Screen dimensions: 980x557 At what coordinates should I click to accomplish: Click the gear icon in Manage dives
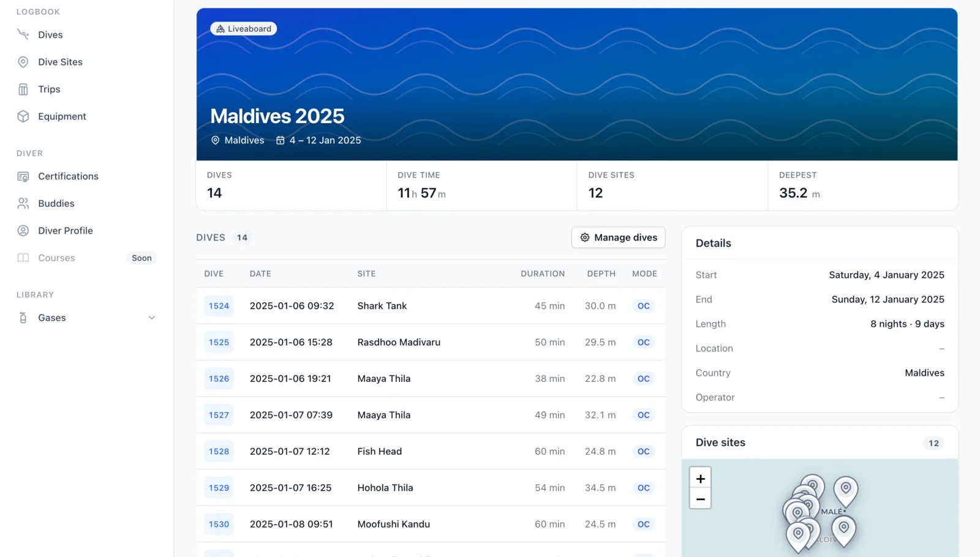585,237
